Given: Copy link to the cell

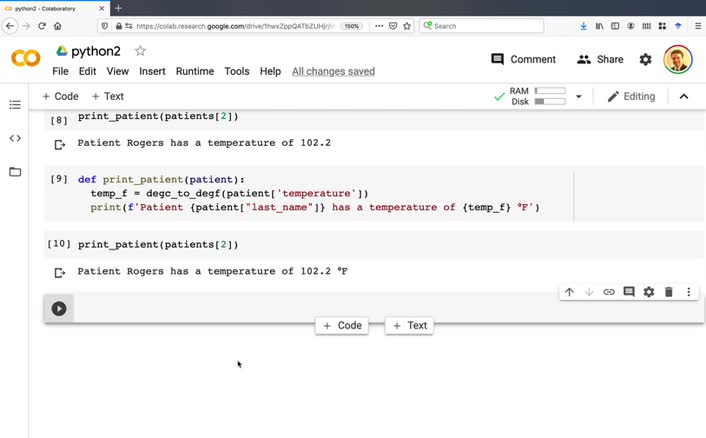Looking at the screenshot, I should click(609, 292).
